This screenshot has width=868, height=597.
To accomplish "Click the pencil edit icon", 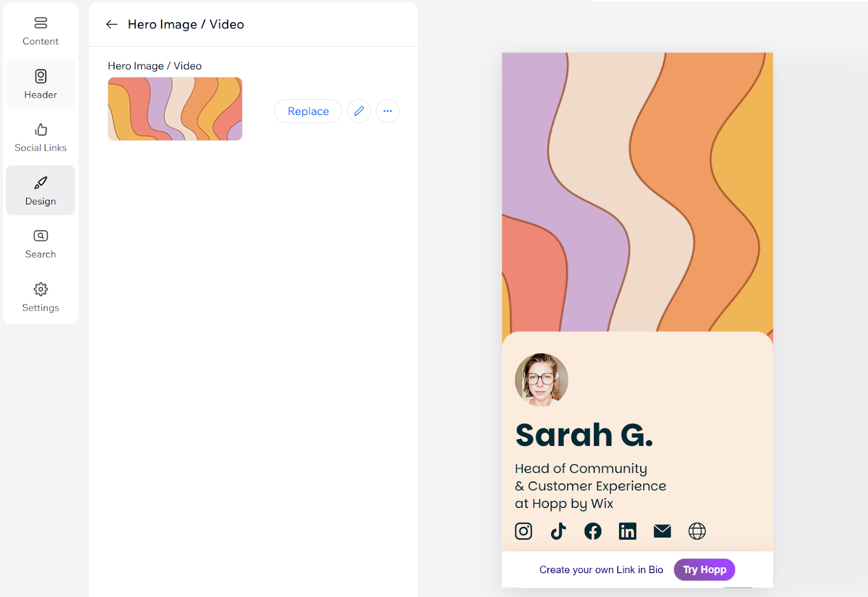I will click(x=359, y=111).
